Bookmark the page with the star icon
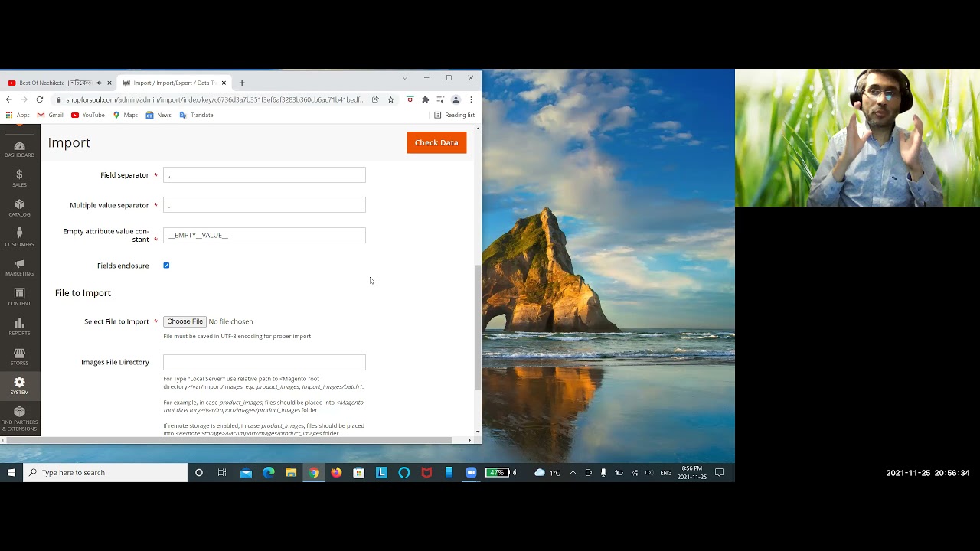The image size is (980, 551). coord(390,99)
